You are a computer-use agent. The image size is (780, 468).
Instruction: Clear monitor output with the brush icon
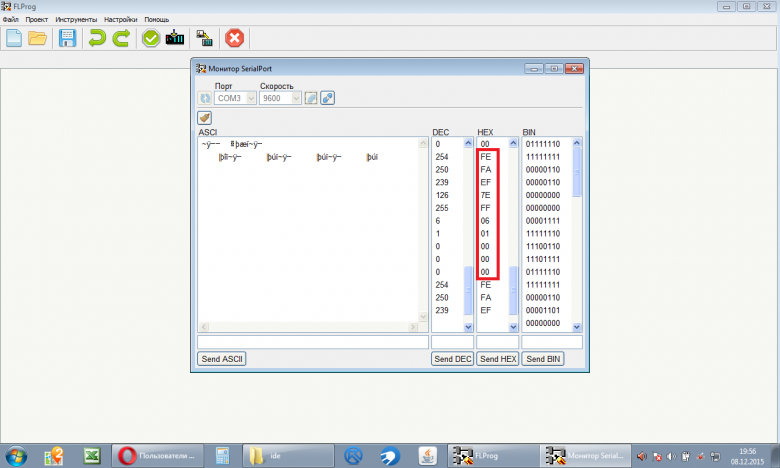205,117
